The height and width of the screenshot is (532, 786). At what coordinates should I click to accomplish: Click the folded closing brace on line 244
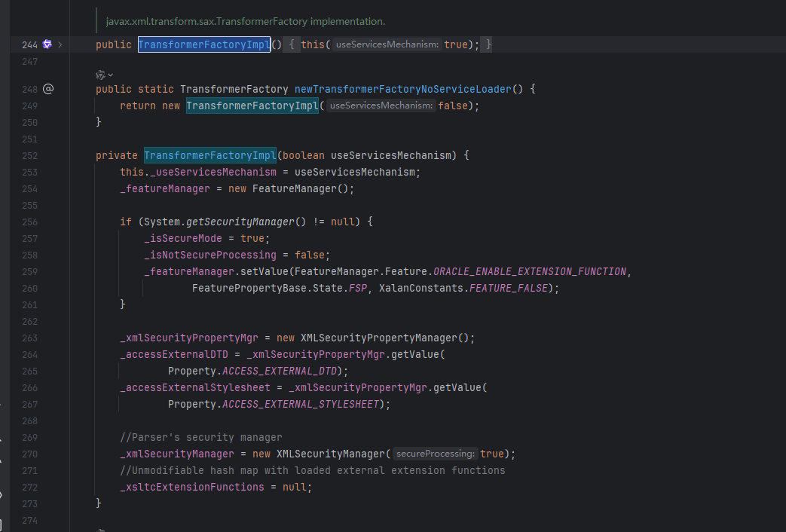(x=489, y=45)
